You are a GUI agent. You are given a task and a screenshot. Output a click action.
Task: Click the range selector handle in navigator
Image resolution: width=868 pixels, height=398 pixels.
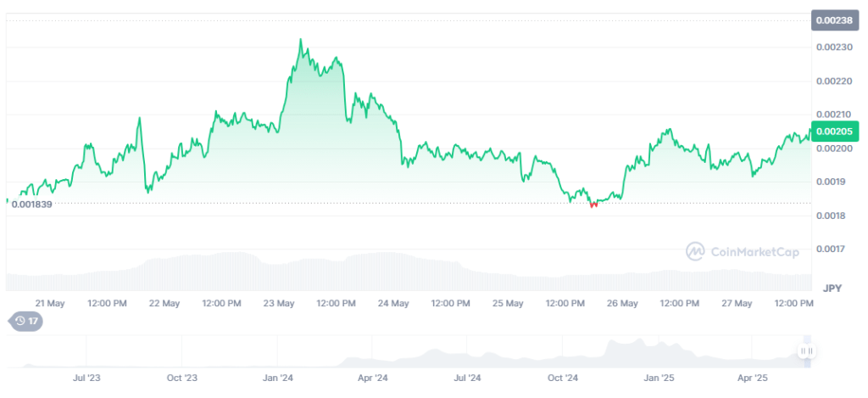pos(806,351)
